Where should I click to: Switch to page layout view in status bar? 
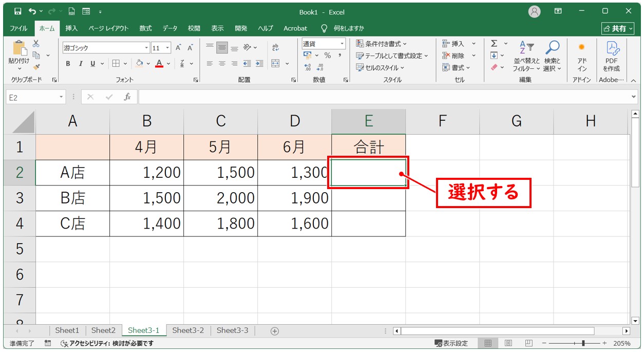coord(508,343)
